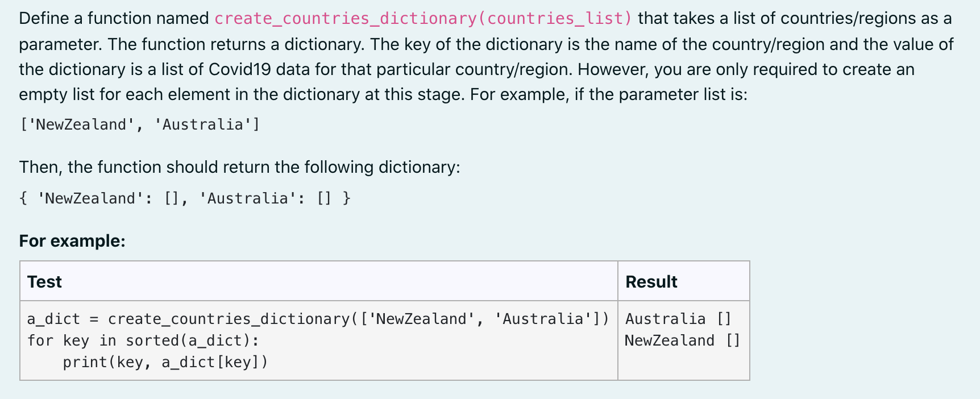This screenshot has height=399, width=980.
Task: Click the 'Australia []' result output
Action: [678, 319]
